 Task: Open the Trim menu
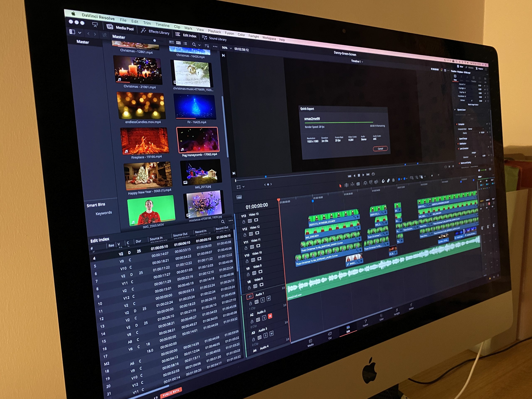(147, 23)
